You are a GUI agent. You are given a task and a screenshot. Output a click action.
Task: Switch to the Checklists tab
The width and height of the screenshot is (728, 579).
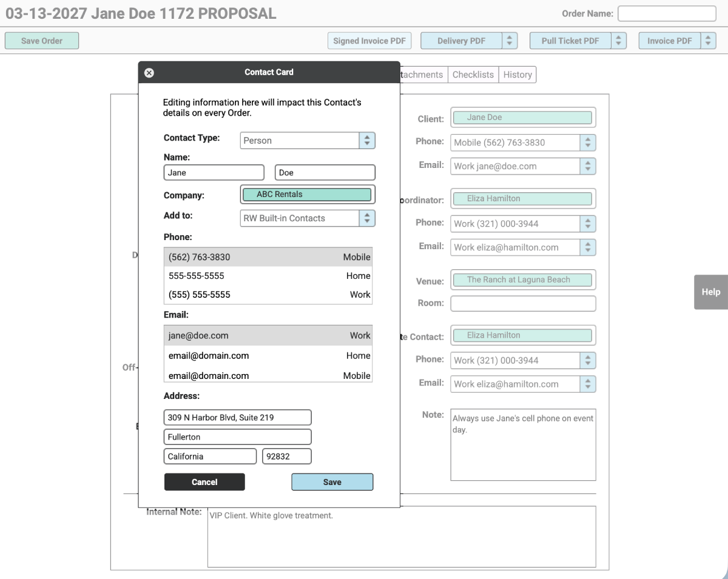[x=473, y=75]
